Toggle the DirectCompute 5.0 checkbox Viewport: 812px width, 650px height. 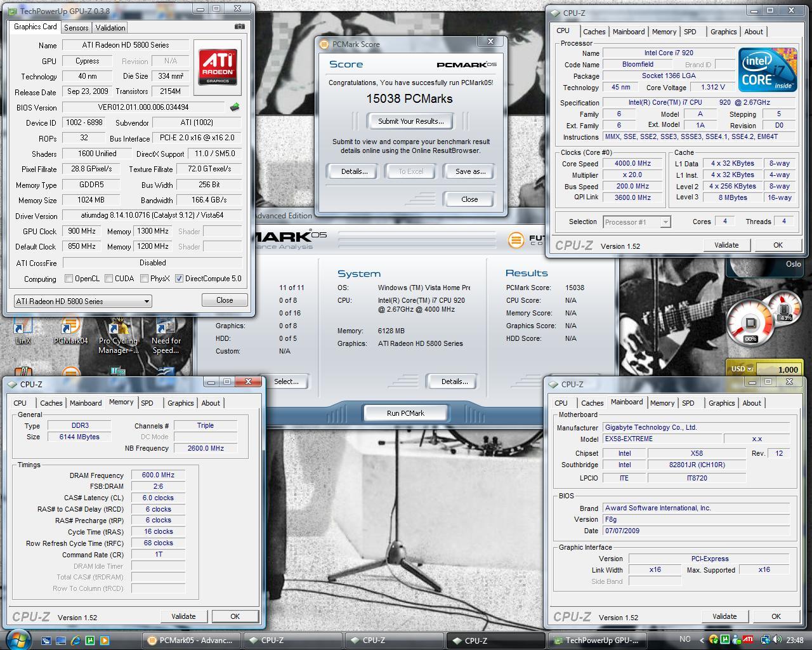[179, 278]
